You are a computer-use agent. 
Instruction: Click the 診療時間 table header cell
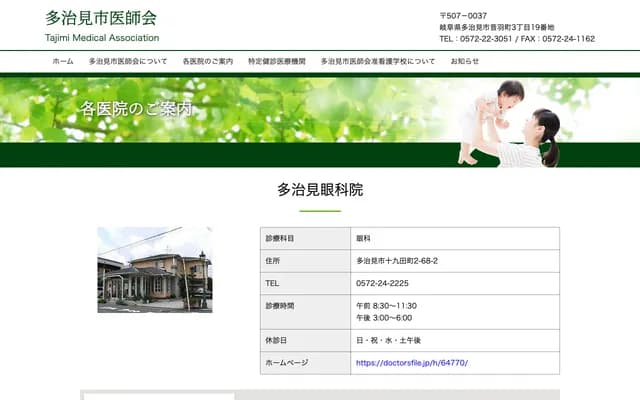click(305, 312)
